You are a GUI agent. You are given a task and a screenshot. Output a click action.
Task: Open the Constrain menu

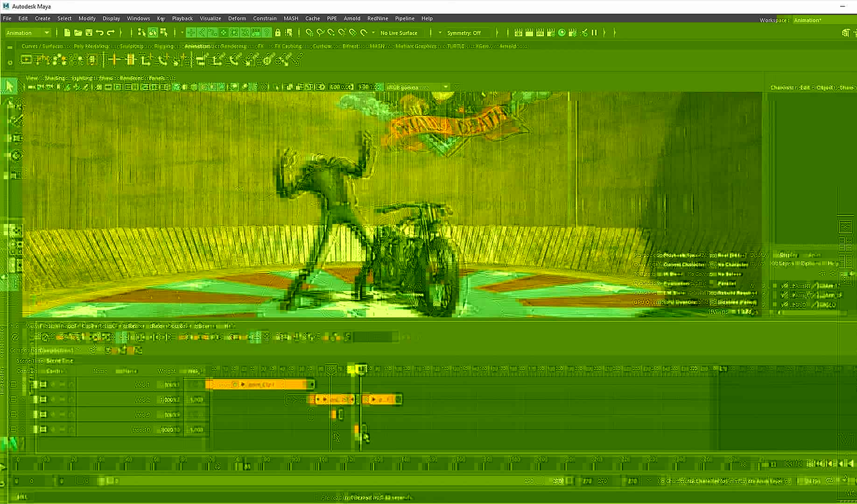[x=265, y=18]
